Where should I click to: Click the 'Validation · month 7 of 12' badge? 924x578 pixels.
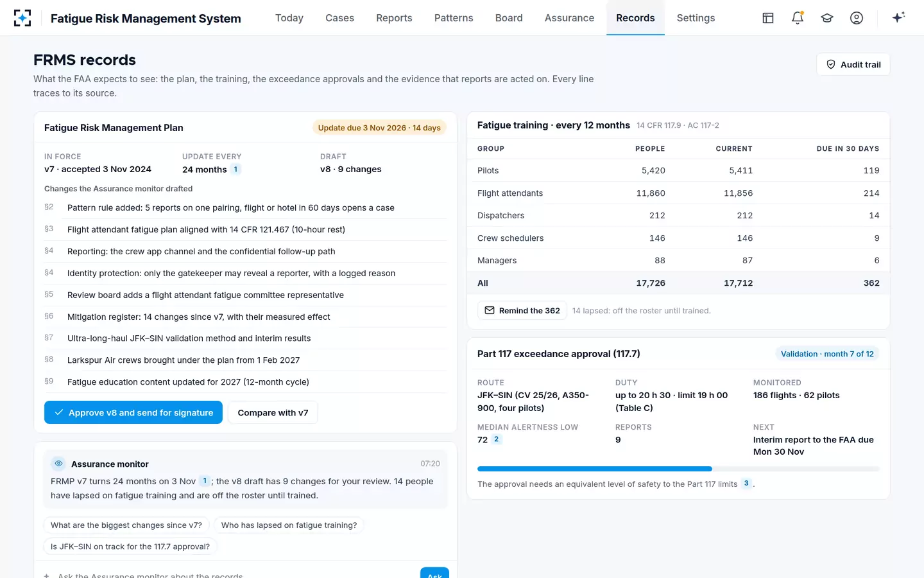point(827,354)
